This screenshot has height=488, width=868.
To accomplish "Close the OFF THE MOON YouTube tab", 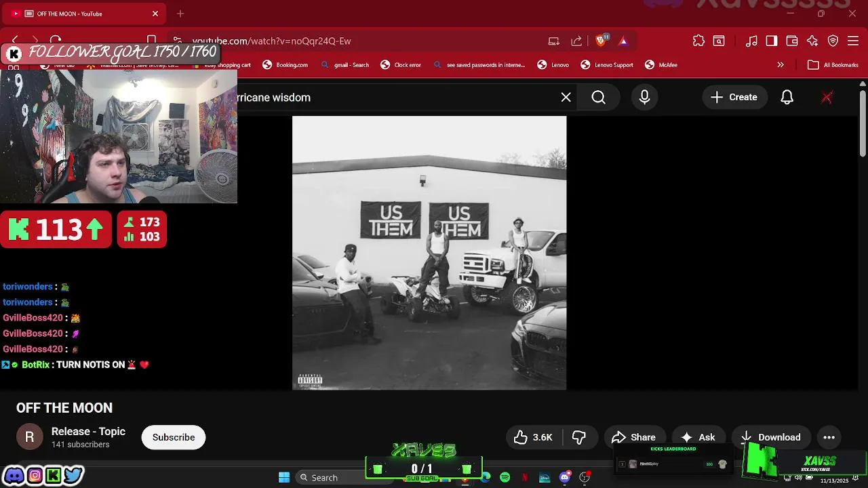I will point(155,14).
